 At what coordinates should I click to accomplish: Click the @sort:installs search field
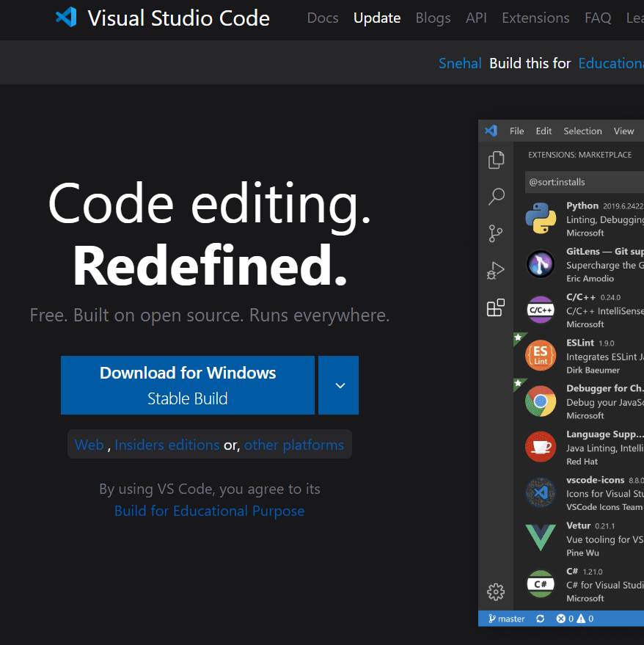pyautogui.click(x=585, y=182)
